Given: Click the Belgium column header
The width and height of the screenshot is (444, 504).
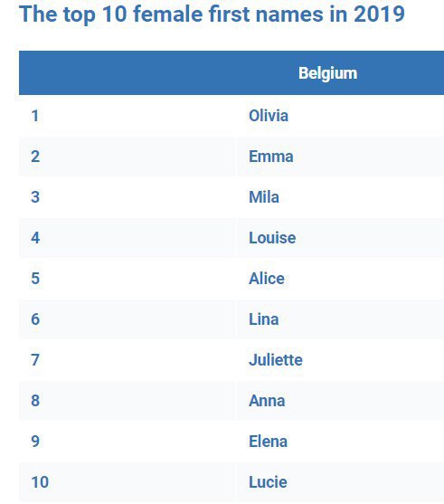Looking at the screenshot, I should coord(327,73).
